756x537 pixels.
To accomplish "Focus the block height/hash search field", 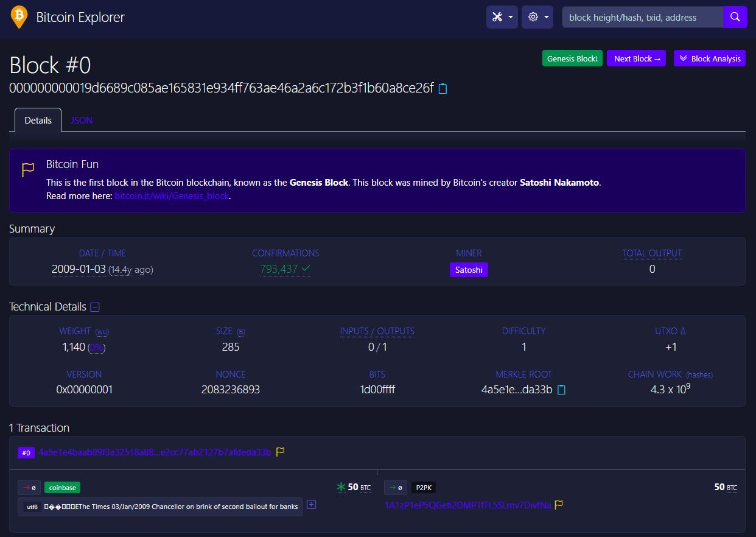I will coord(643,17).
